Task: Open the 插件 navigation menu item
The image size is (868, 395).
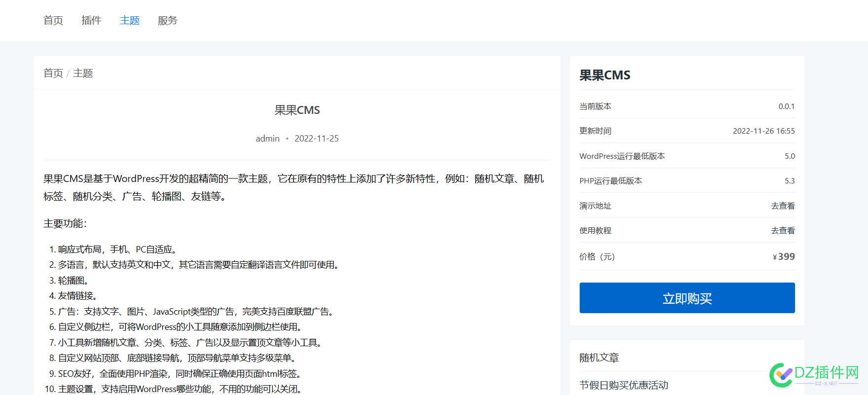Action: (x=91, y=20)
